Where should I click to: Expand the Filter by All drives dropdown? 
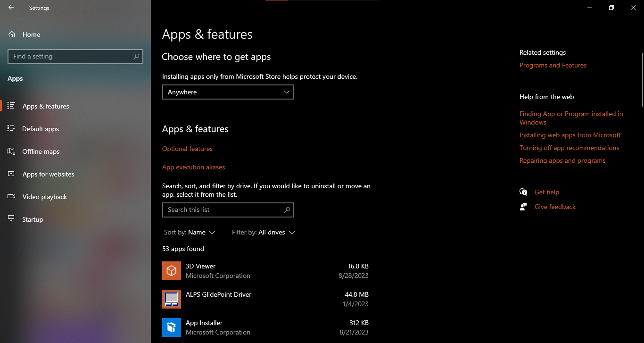[263, 232]
